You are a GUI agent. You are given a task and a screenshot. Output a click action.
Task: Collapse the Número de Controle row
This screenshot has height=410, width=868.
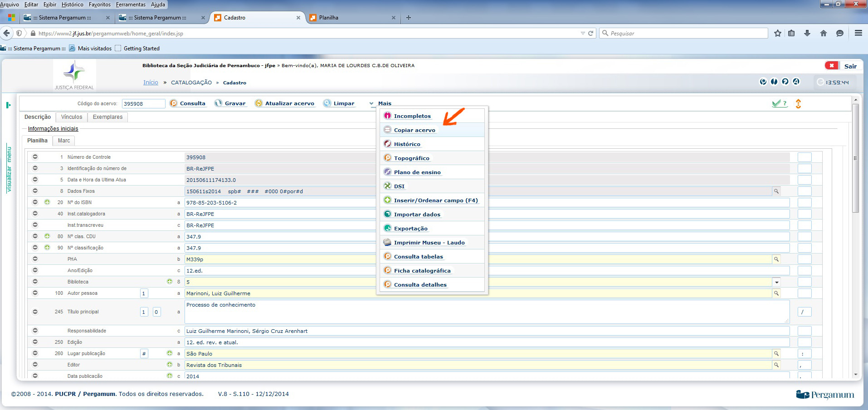tap(35, 157)
